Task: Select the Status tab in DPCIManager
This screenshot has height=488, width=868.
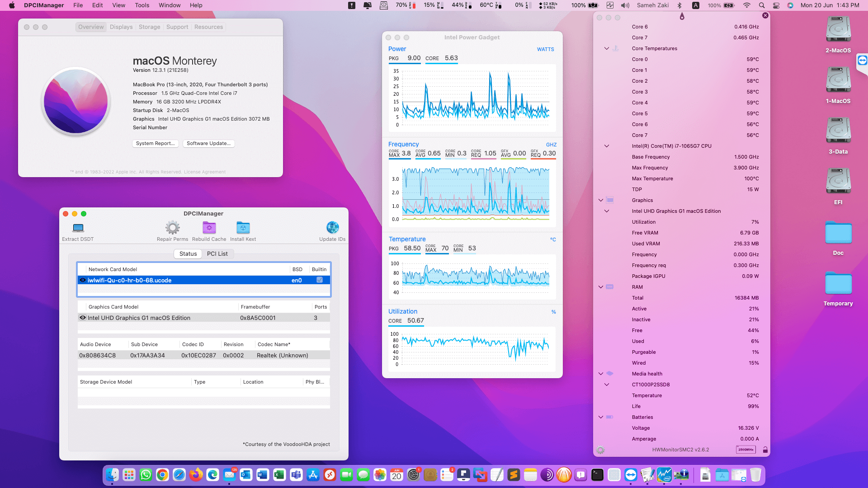Action: tap(188, 254)
